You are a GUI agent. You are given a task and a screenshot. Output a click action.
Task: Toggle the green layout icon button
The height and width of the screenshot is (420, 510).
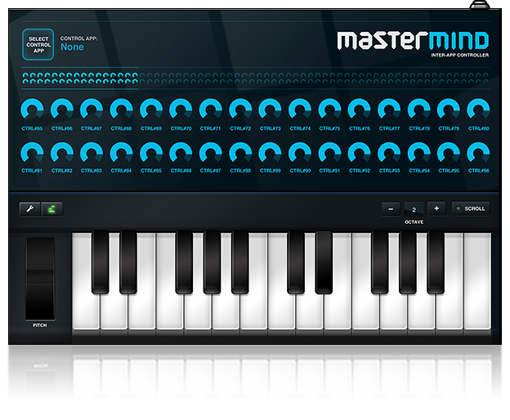pyautogui.click(x=52, y=208)
